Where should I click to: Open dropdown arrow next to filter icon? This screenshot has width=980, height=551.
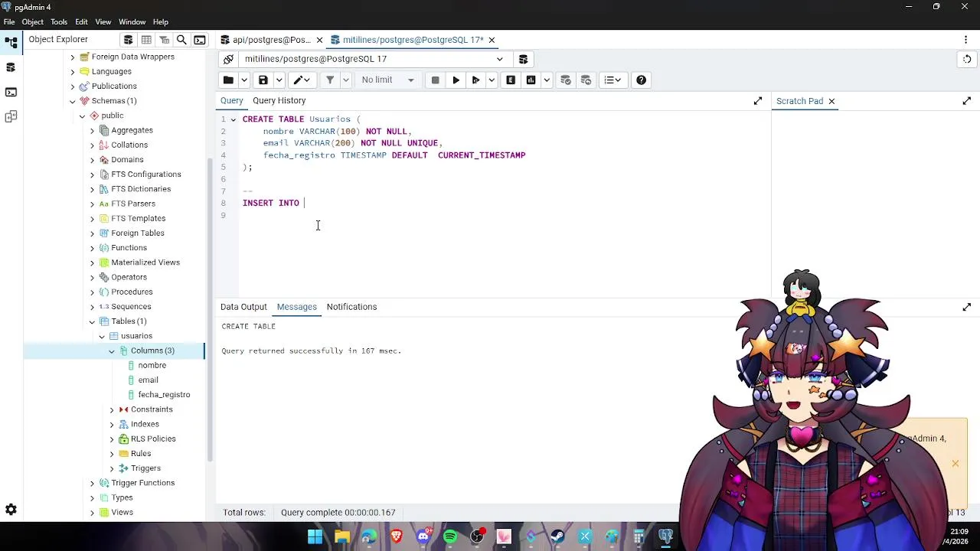pyautogui.click(x=346, y=80)
